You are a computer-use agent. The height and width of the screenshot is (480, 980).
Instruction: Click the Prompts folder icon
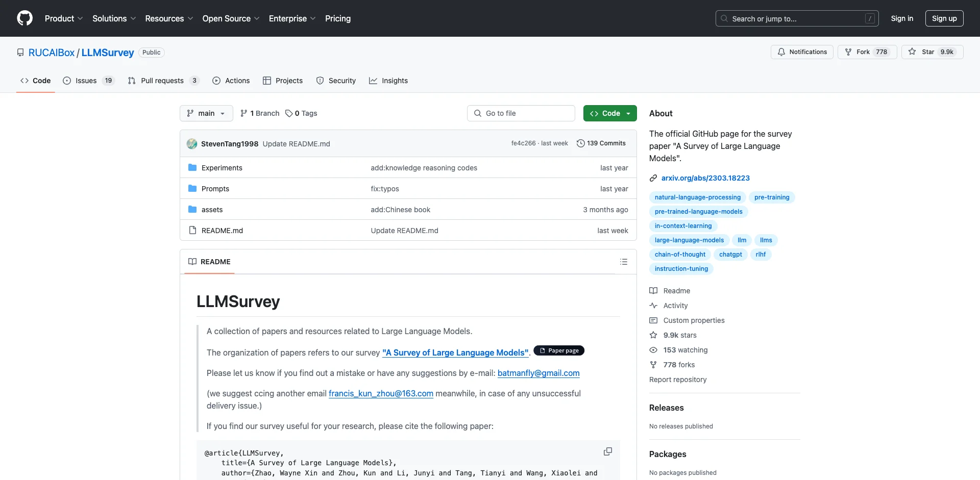point(192,188)
